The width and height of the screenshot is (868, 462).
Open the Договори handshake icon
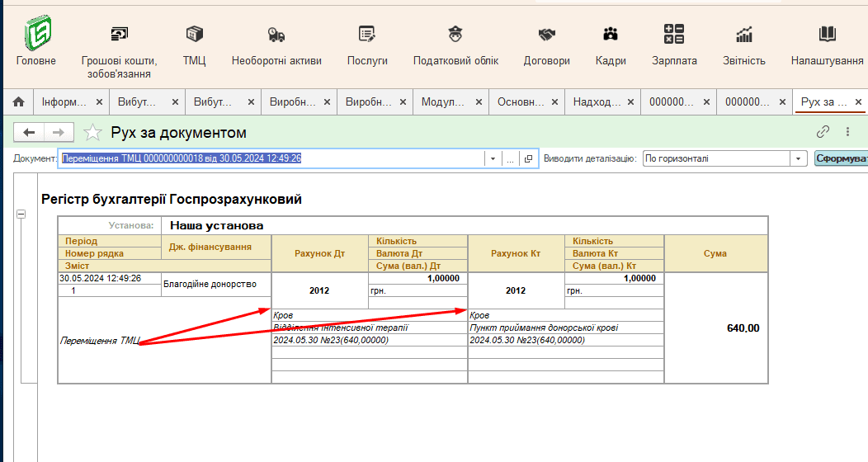coord(546,35)
